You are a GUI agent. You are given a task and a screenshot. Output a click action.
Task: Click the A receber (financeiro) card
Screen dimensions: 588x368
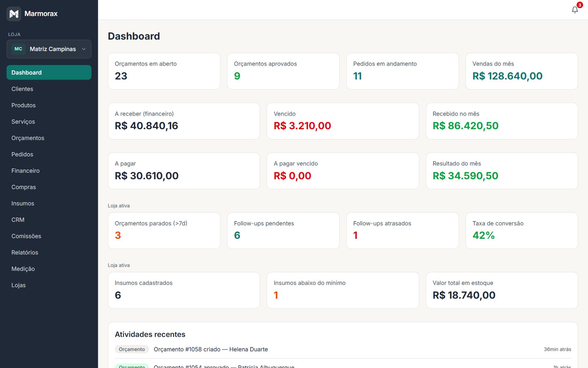184,121
